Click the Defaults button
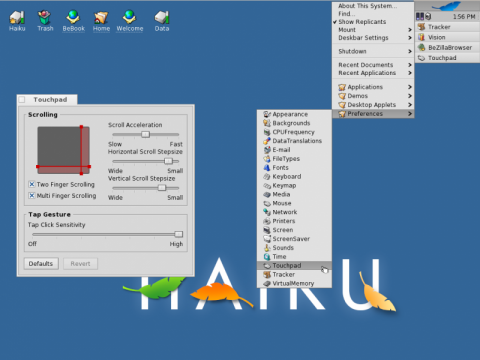Screen dimensions: 480x360 [x=41, y=264]
